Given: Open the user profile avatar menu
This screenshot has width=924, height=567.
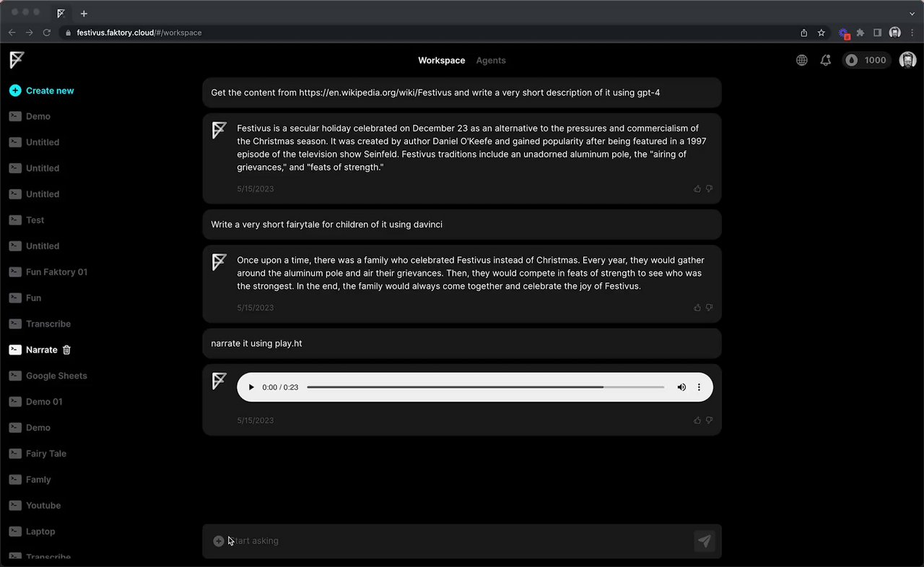Looking at the screenshot, I should click(x=907, y=61).
